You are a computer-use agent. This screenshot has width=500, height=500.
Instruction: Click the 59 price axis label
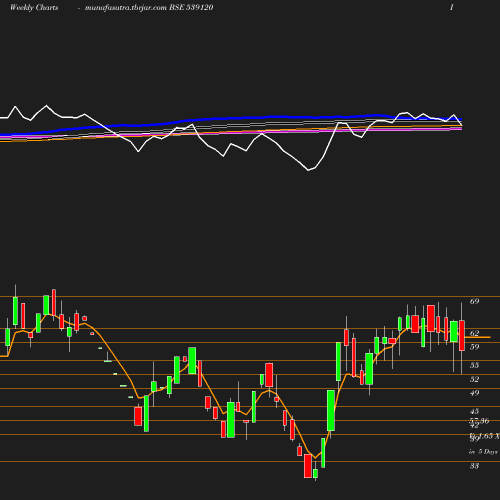pos(474,347)
